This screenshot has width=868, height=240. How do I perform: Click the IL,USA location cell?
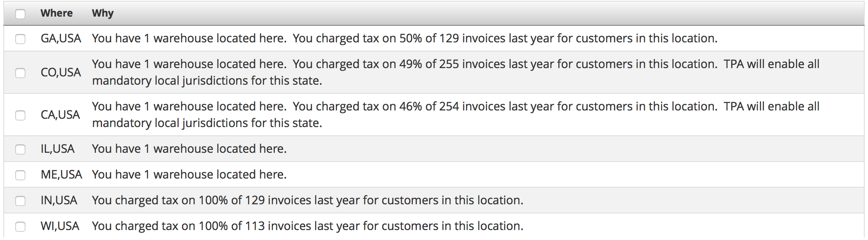pos(57,149)
